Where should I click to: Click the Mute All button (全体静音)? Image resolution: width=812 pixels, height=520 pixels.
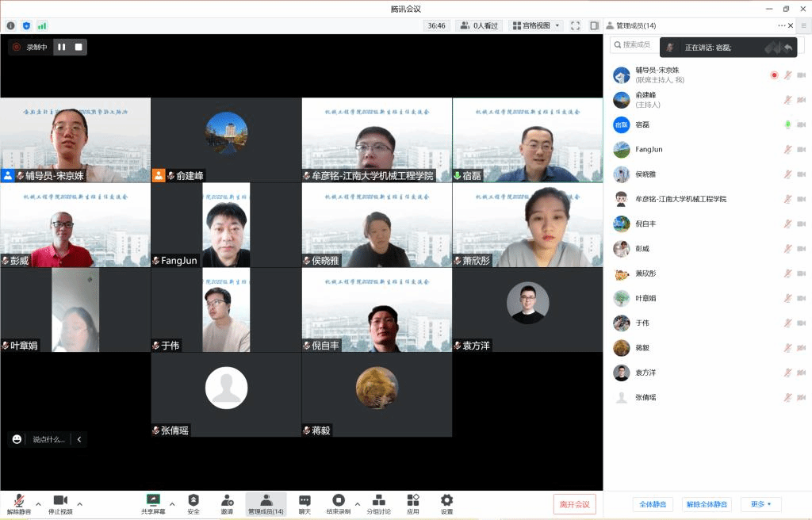click(653, 504)
